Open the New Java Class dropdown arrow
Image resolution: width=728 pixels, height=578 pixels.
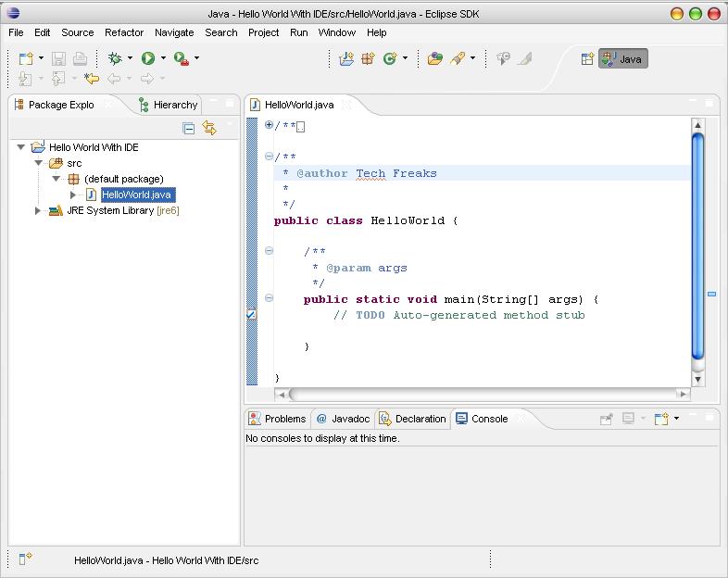pyautogui.click(x=406, y=58)
